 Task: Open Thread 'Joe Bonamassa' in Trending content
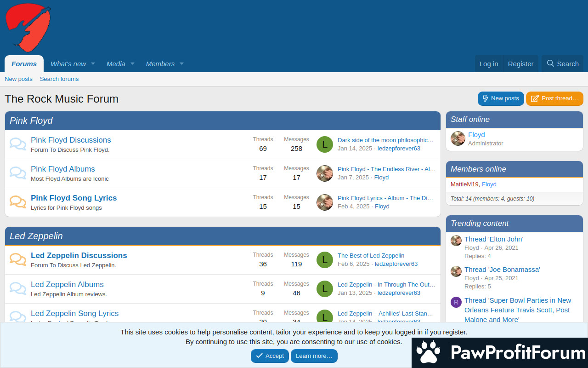tap(502, 270)
